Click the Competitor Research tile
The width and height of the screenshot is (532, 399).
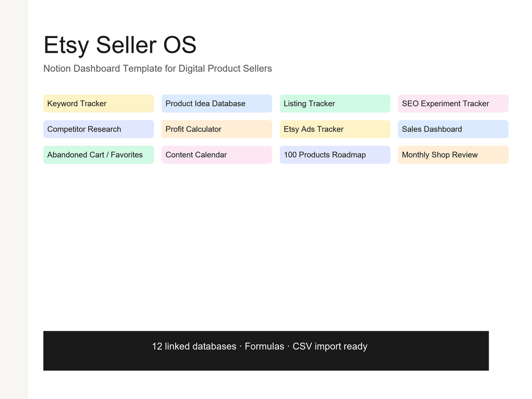98,129
